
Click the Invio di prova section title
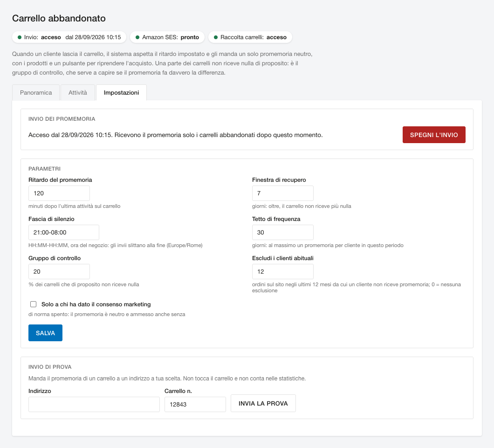pos(50,367)
